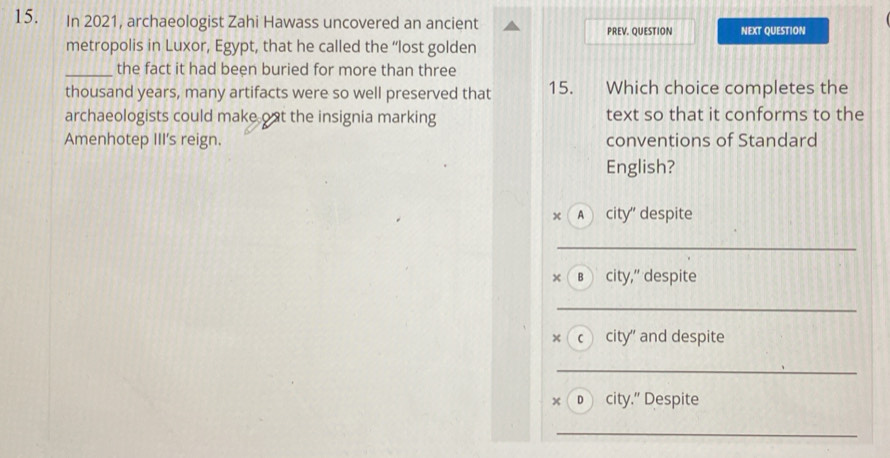Click answer text "city” despite"
The image size is (890, 458).
pyautogui.click(x=648, y=214)
